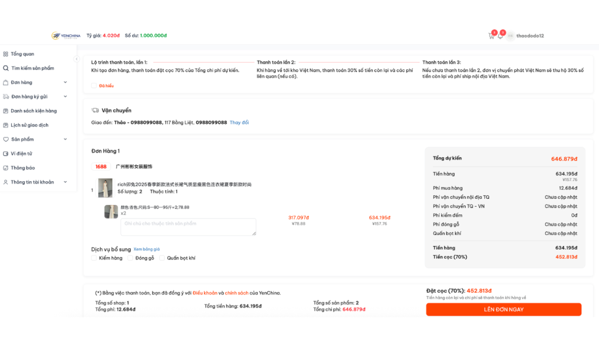Check the Đóng gỗ option
The image size is (599, 364).
click(130, 258)
